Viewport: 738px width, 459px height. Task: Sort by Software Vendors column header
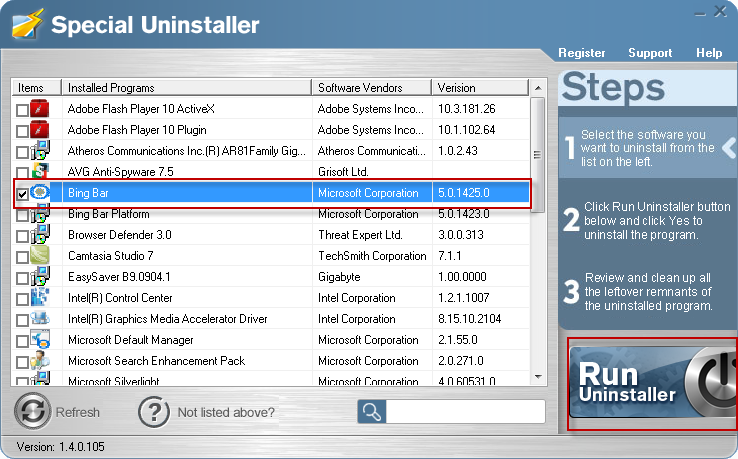pyautogui.click(x=372, y=88)
